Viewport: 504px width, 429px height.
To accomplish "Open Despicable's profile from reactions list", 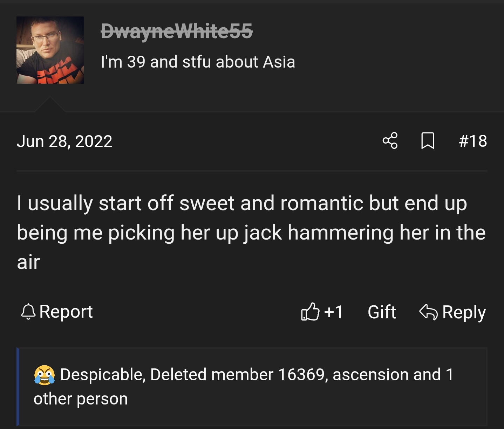I will [101, 375].
